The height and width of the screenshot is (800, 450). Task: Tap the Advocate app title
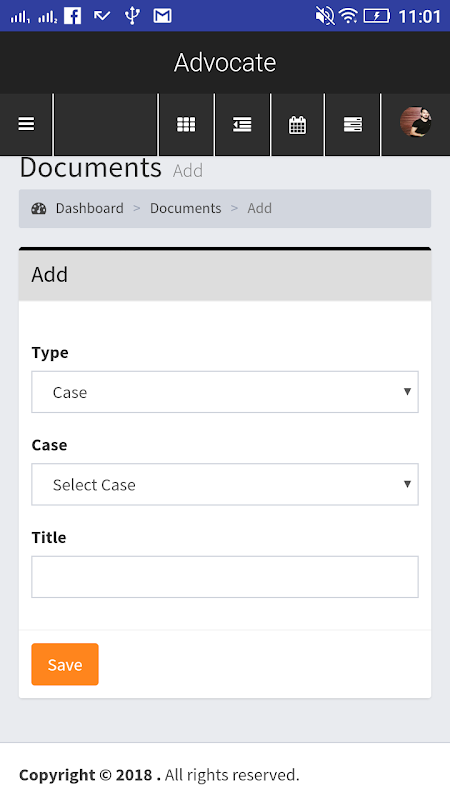click(x=225, y=63)
